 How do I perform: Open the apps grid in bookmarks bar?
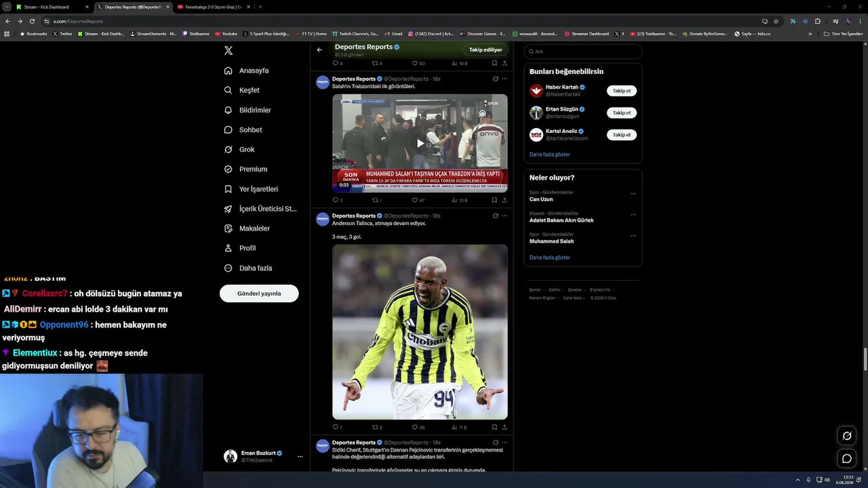pyautogui.click(x=7, y=33)
